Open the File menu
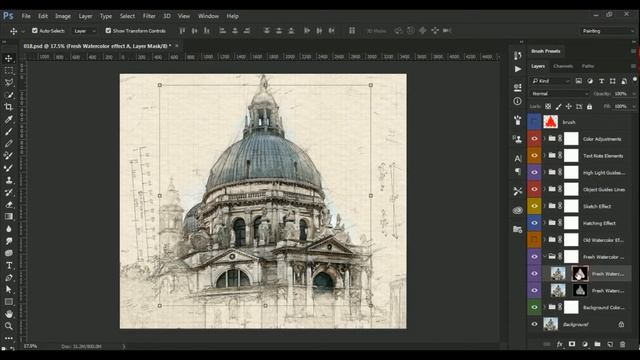Image resolution: width=640 pixels, height=360 pixels. point(26,16)
